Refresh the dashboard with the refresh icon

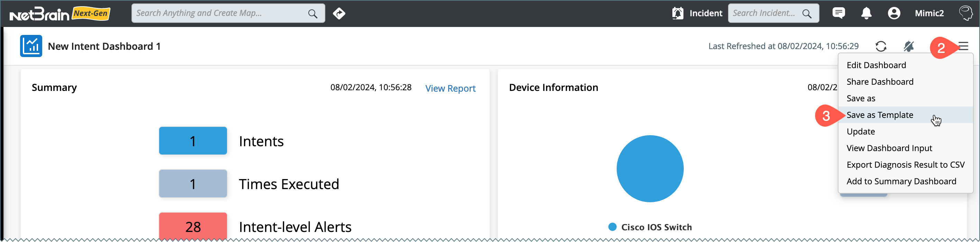pyautogui.click(x=881, y=46)
